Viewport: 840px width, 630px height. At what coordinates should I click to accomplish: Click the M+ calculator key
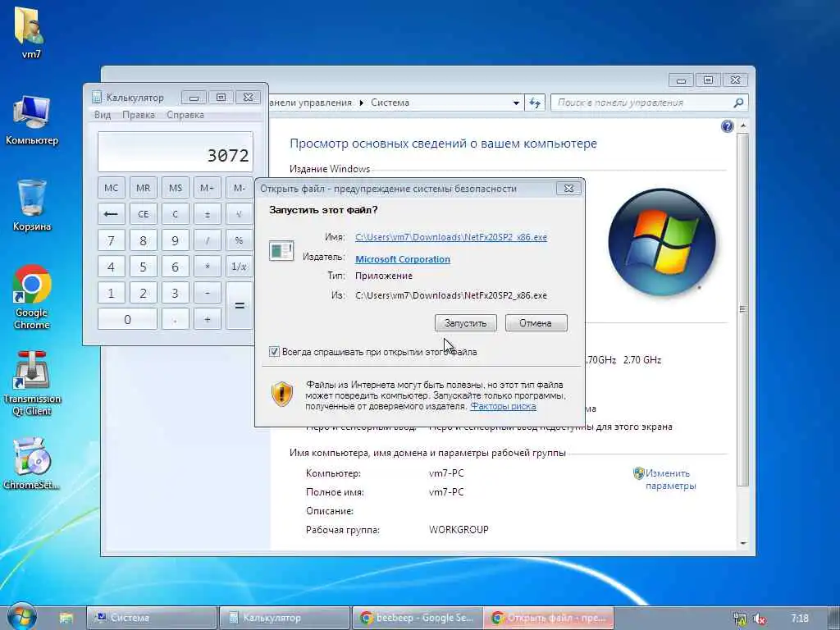(x=208, y=188)
